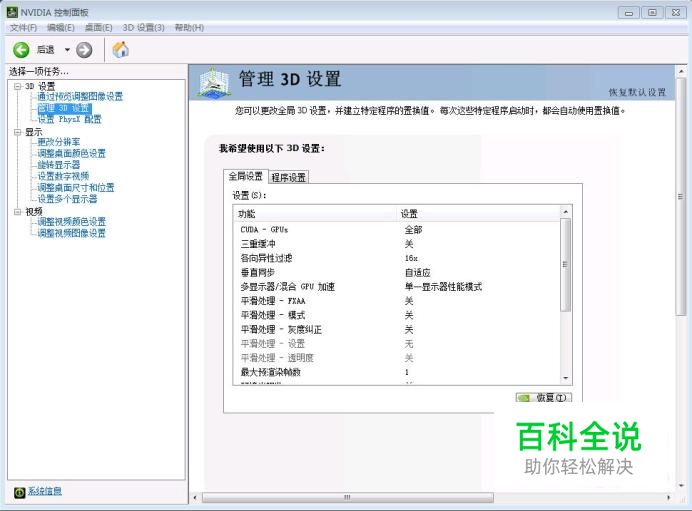Open the 3D 设置(3) menu

[143, 28]
